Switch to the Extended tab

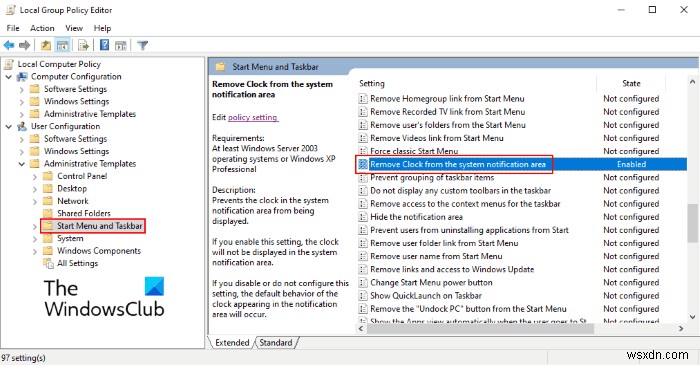232,343
